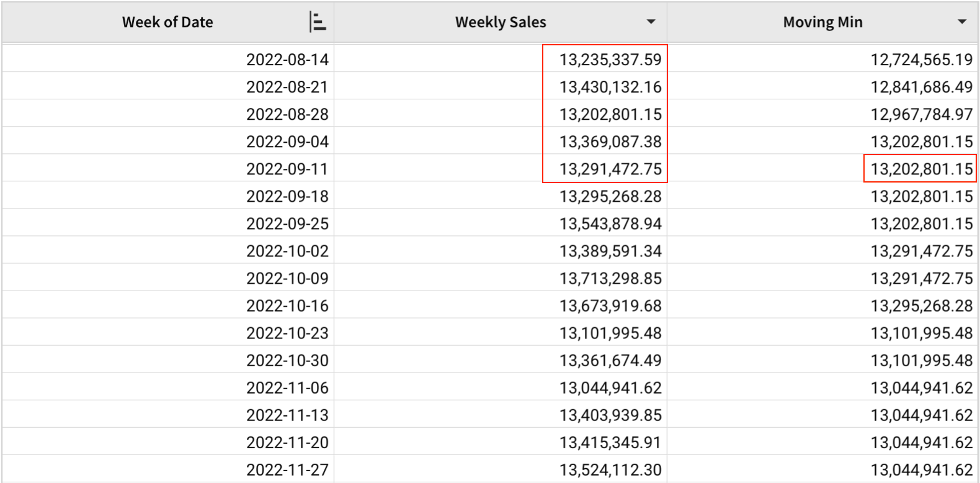The width and height of the screenshot is (980, 483).
Task: Click Weekly Sales value 13,543,878.94
Action: (610, 223)
